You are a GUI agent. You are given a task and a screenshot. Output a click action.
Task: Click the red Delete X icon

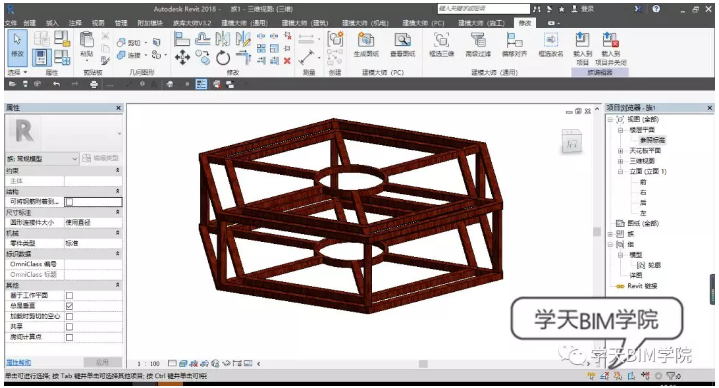point(287,60)
